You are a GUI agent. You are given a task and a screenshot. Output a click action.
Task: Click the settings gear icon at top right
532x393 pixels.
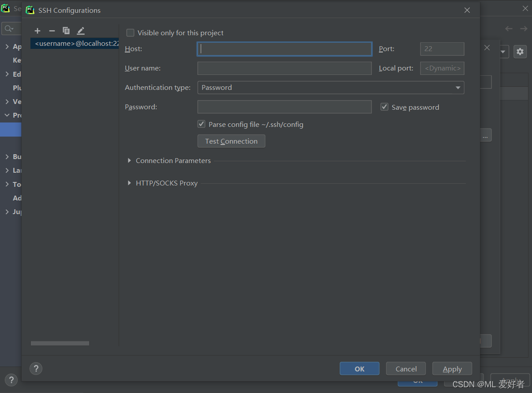coord(520,52)
